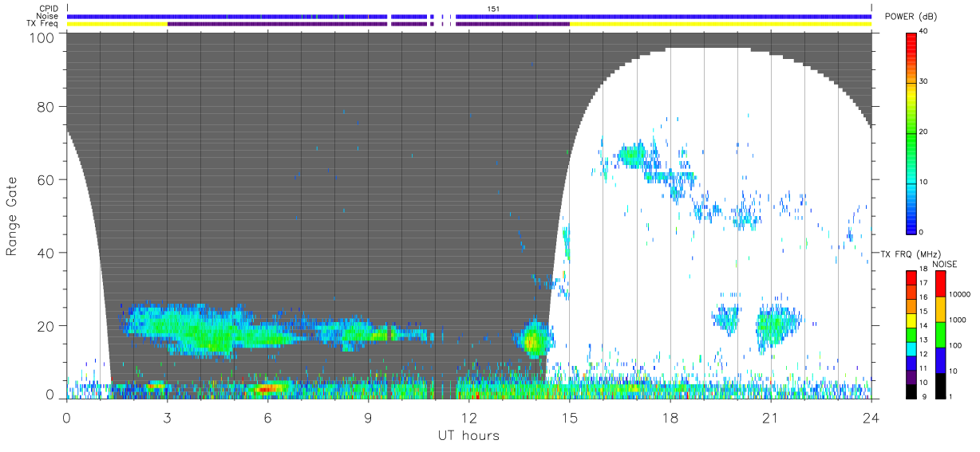Click the 12 tick on the UT hours axis
Viewport: 980px width, 452px height.
coord(468,417)
